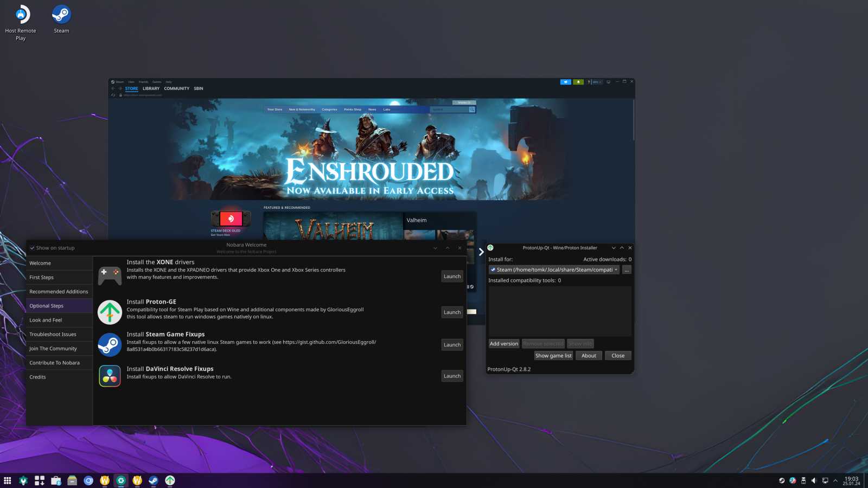Open the Steam desktop shortcut icon
Screen dimensions: 868x488
61,15
